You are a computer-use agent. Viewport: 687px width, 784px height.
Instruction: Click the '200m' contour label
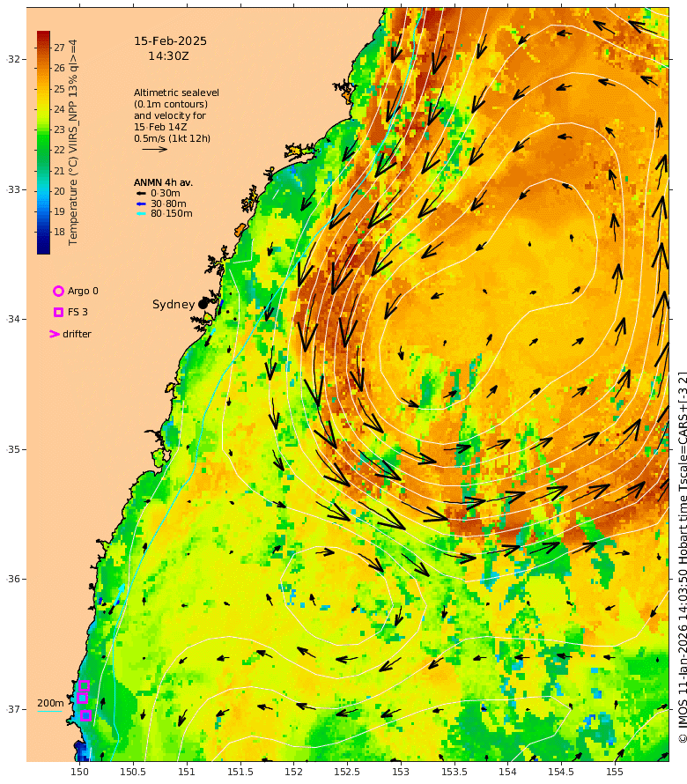click(x=50, y=704)
